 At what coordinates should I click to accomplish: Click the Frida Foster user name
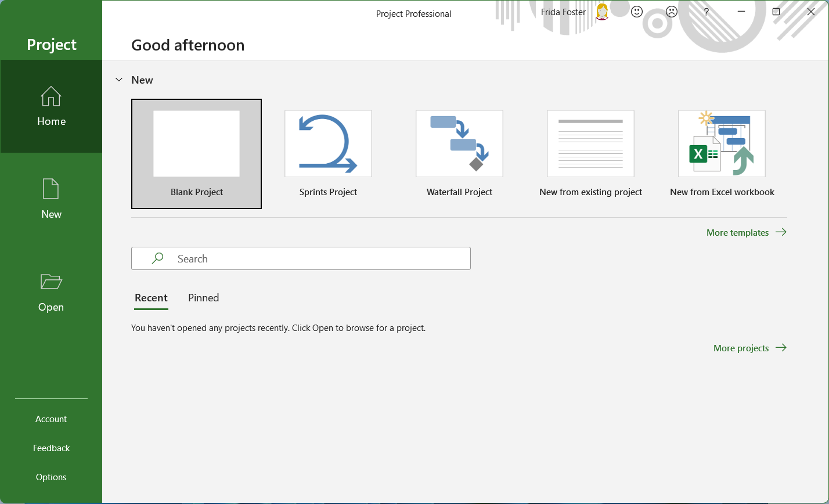[x=563, y=12]
